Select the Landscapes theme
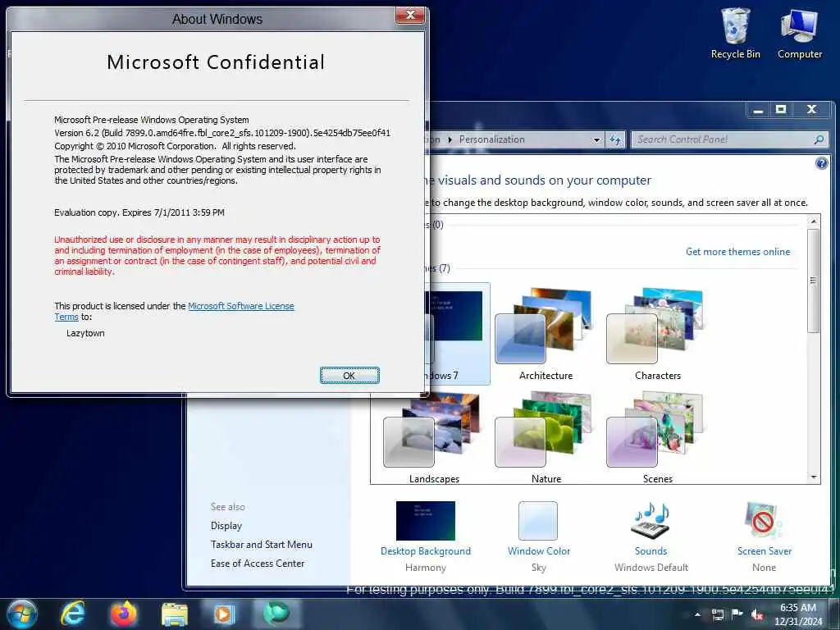This screenshot has width=840, height=630. [434, 438]
